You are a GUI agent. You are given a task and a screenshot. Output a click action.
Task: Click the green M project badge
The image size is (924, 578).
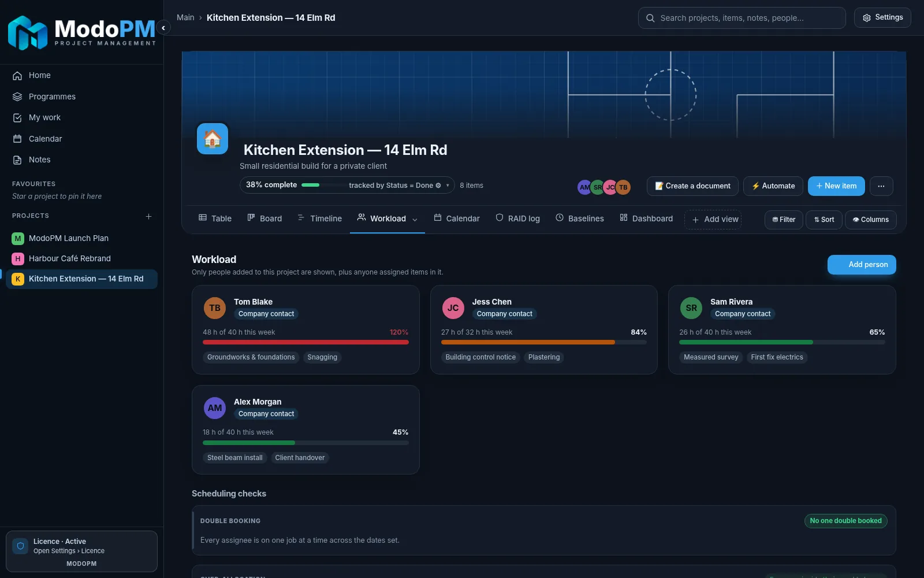(18, 238)
